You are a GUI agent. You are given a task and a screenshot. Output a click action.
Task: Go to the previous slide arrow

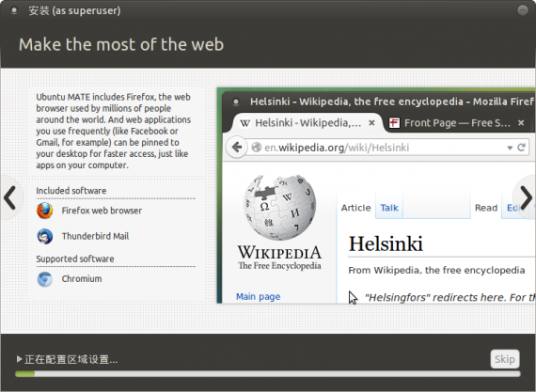point(10,197)
